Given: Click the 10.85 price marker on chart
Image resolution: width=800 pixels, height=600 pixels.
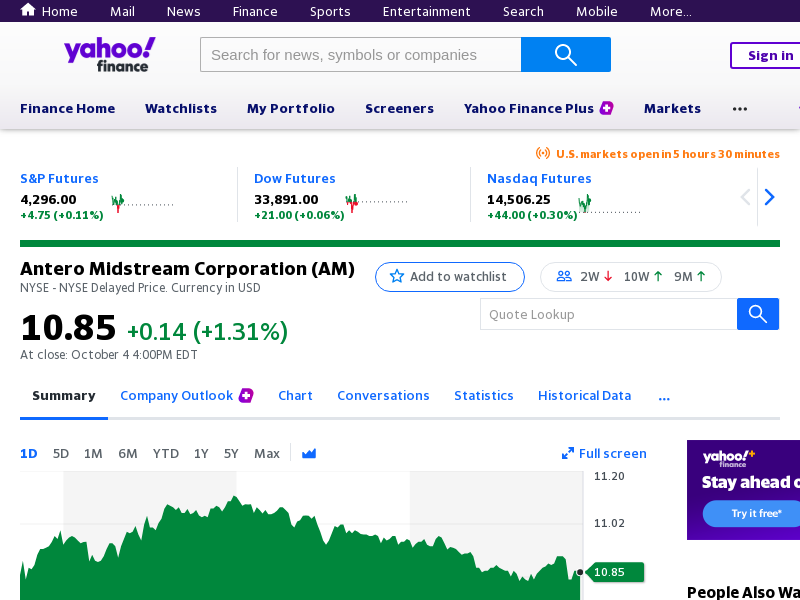Looking at the screenshot, I should point(615,572).
